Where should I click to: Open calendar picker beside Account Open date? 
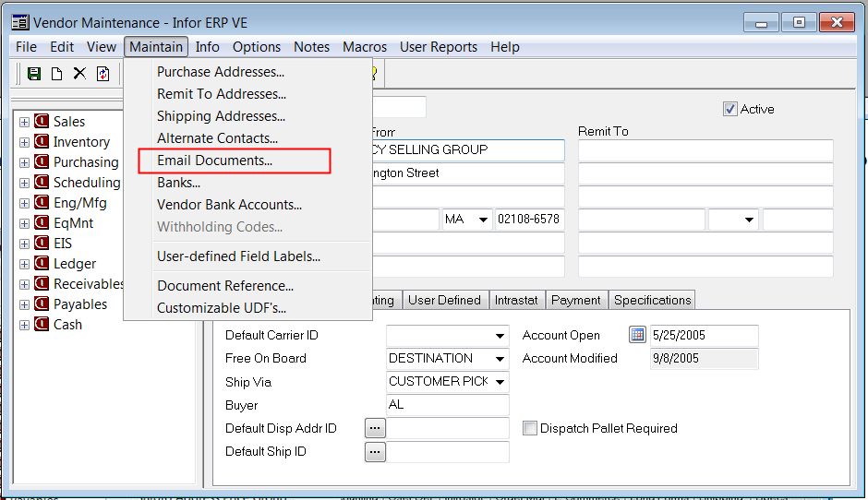click(637, 336)
